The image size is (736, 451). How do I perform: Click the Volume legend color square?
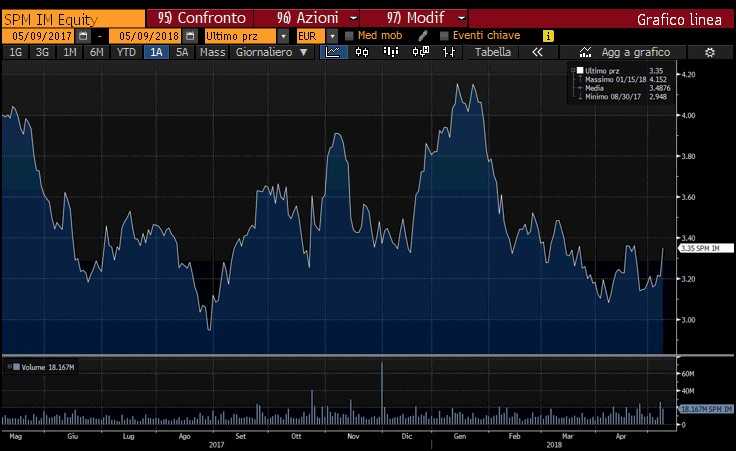tap(16, 367)
